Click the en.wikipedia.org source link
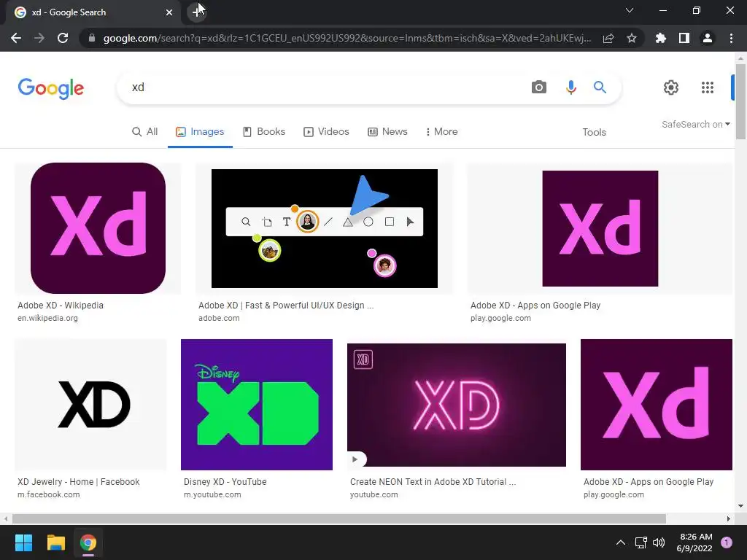This screenshot has height=560, width=747. click(47, 318)
